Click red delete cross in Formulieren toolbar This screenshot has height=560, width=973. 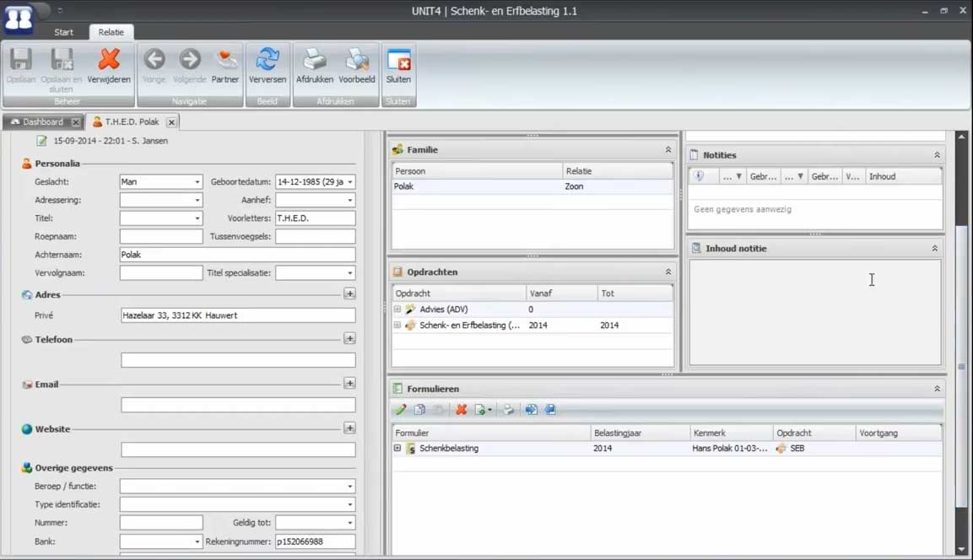[462, 410]
